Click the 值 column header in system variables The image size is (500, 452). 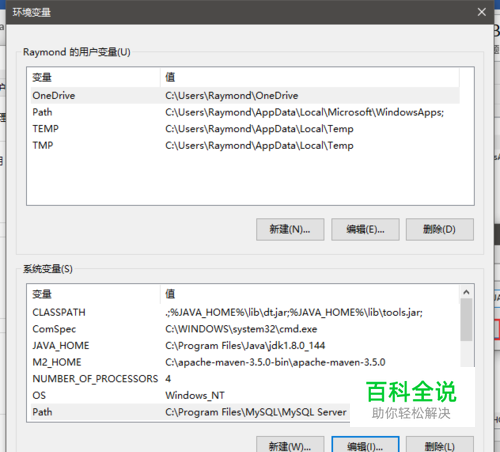310,294
